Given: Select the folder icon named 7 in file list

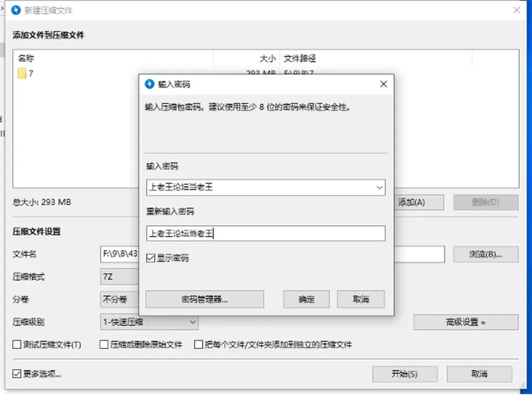Looking at the screenshot, I should 22,73.
